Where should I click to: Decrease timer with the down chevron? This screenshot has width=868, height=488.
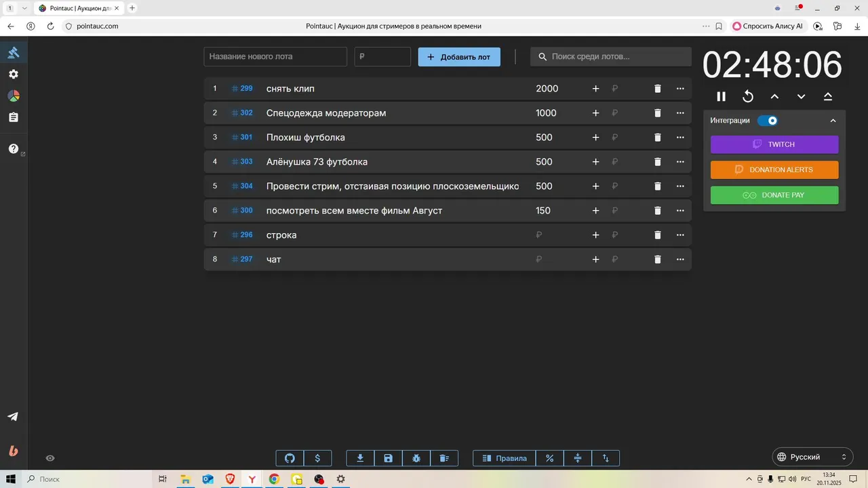801,96
